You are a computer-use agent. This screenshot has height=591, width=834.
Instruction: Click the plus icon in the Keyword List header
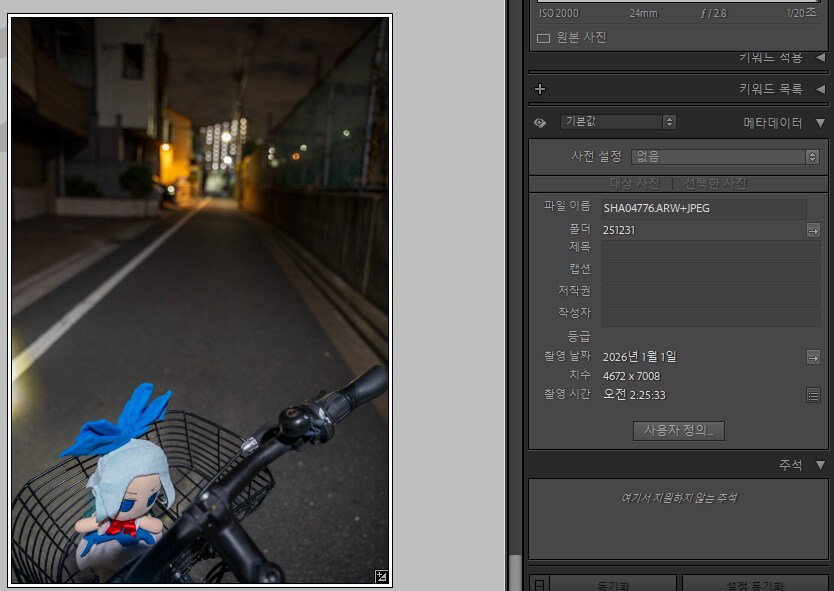pos(540,89)
